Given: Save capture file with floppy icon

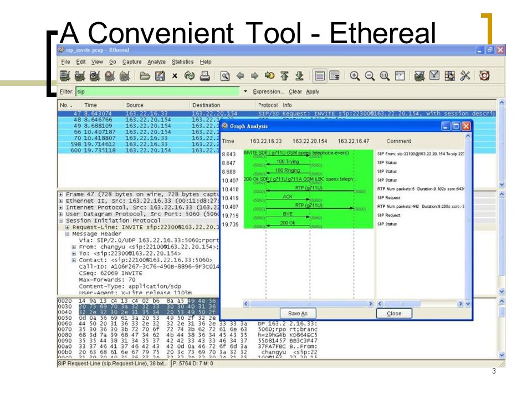Looking at the screenshot, I should 160,76.
